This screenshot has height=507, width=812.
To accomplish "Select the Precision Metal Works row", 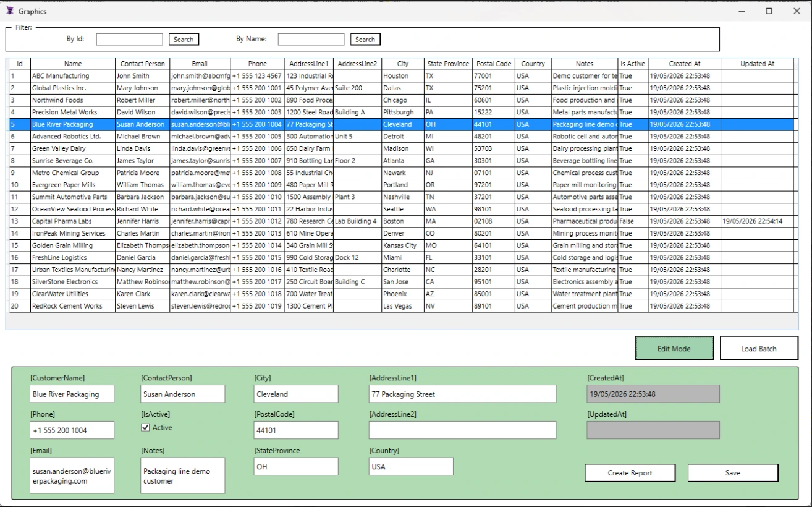I will click(x=401, y=113).
